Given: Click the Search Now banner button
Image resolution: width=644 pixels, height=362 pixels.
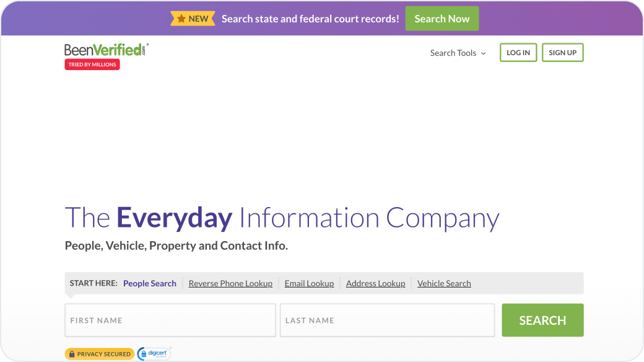Looking at the screenshot, I should pos(442,18).
